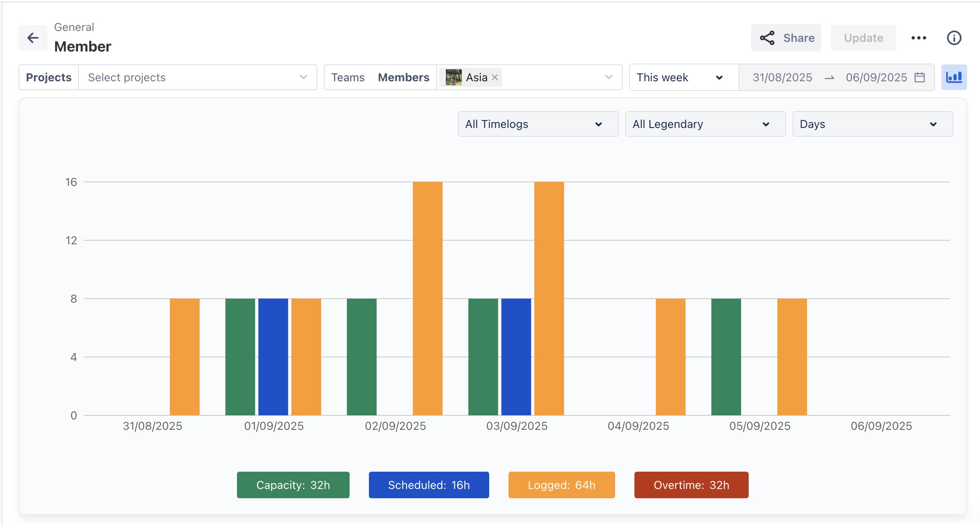Open the three-dots more options menu
The height and width of the screenshot is (524, 980).
pos(918,38)
